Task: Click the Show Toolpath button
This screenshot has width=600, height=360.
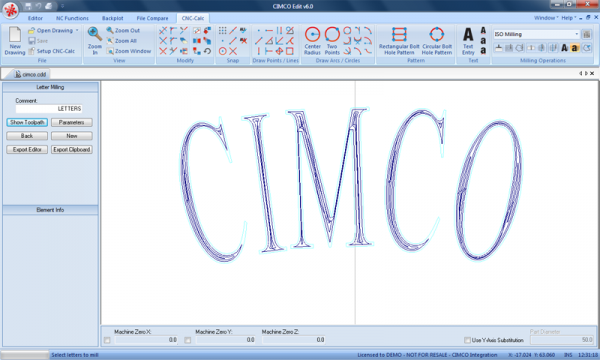Action: click(27, 122)
